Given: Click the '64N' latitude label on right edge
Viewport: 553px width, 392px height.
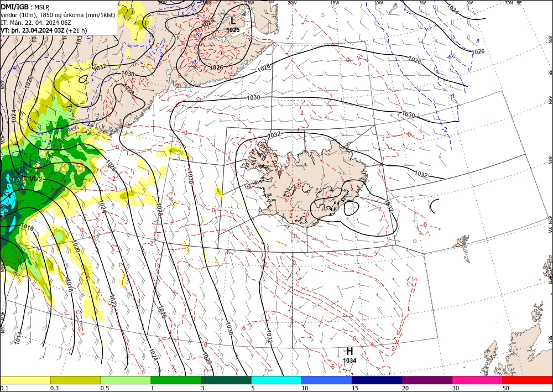Looking at the screenshot, I should [x=550, y=160].
